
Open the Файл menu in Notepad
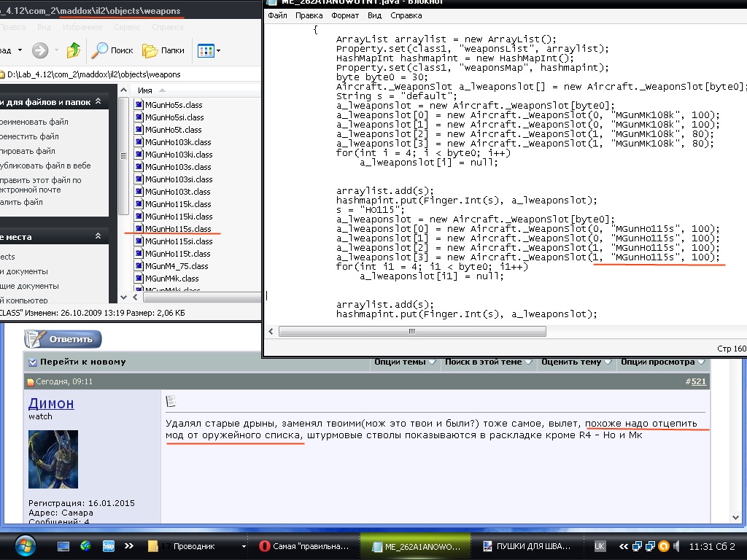(277, 15)
